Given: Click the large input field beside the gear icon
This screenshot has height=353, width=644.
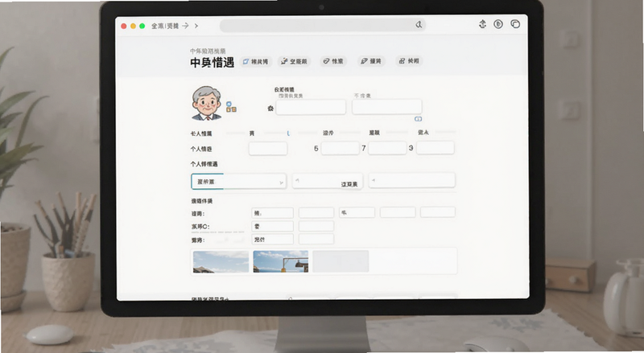Looking at the screenshot, I should (311, 107).
